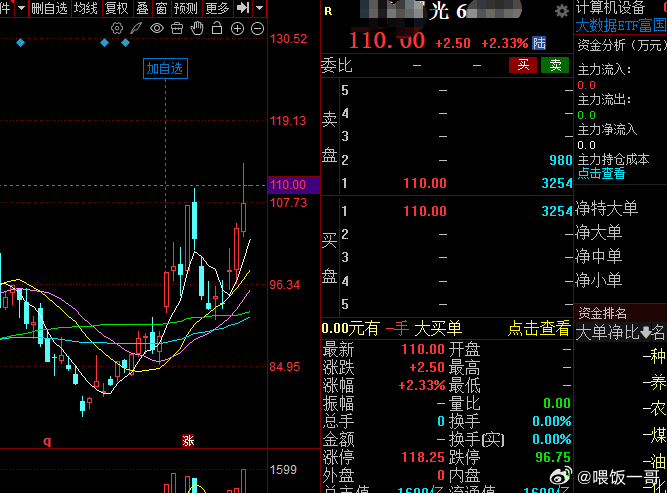Click 跌停 limit-down value 96.75
The image size is (667, 493).
(x=553, y=457)
